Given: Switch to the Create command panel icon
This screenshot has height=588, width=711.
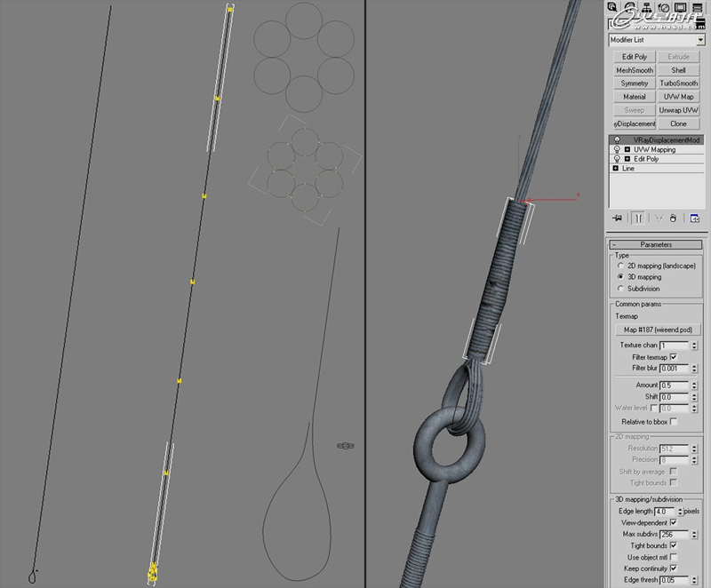Looking at the screenshot, I should (611, 7).
